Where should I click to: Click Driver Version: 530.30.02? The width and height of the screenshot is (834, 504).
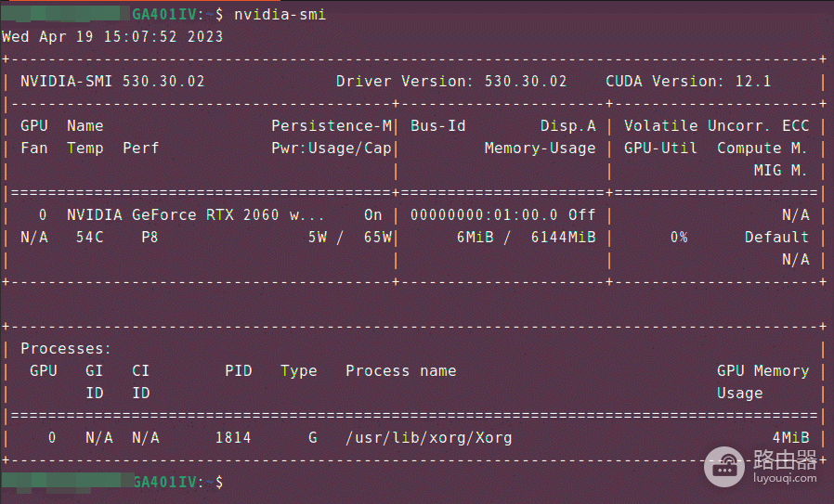click(x=451, y=82)
